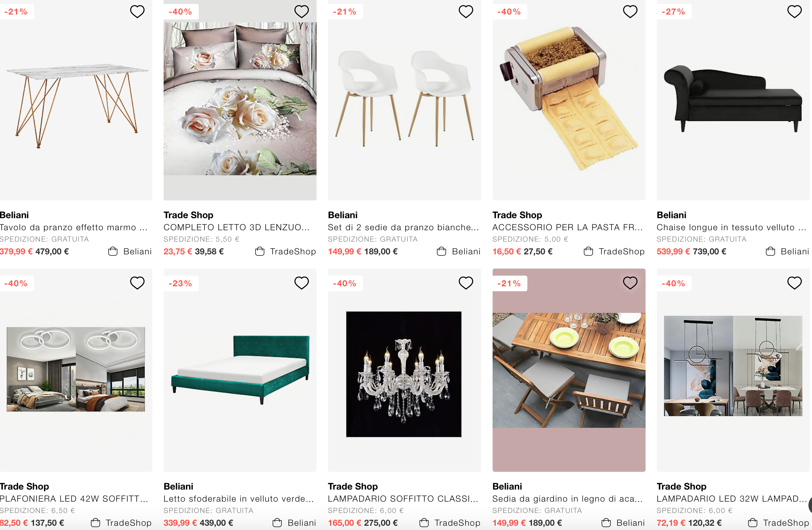This screenshot has width=812, height=530.
Task: Save the LED ceiling plafoniera via heart icon
Action: (137, 283)
